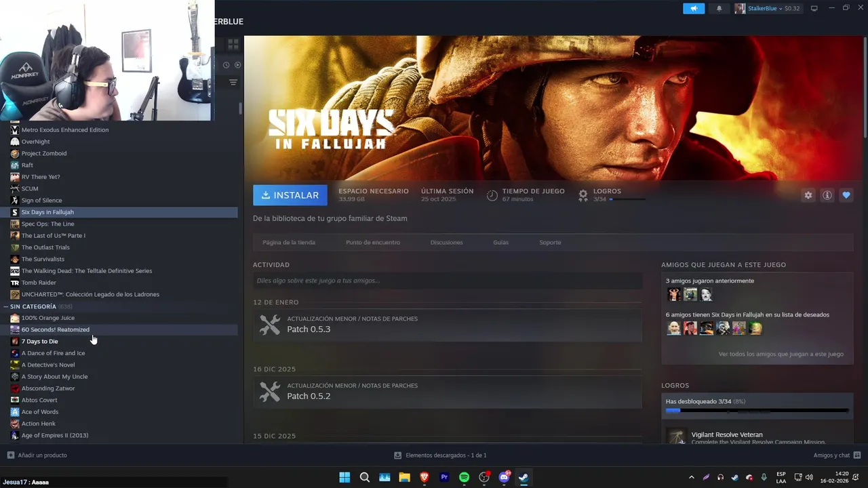Click the Spec Ops: The Line icon

[15, 224]
